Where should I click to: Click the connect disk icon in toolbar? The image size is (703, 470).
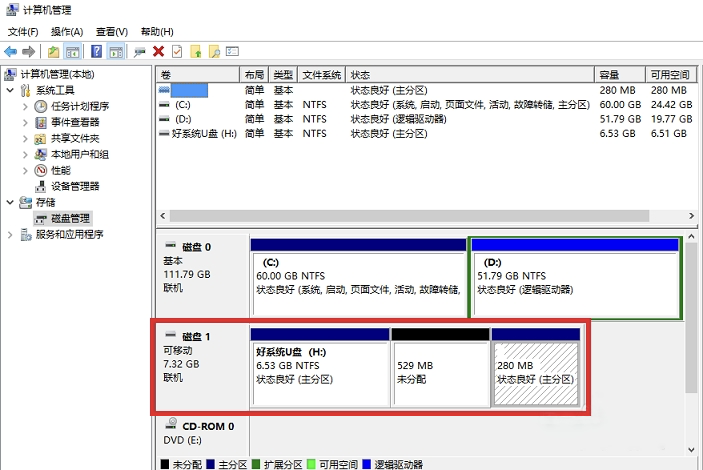coord(139,52)
